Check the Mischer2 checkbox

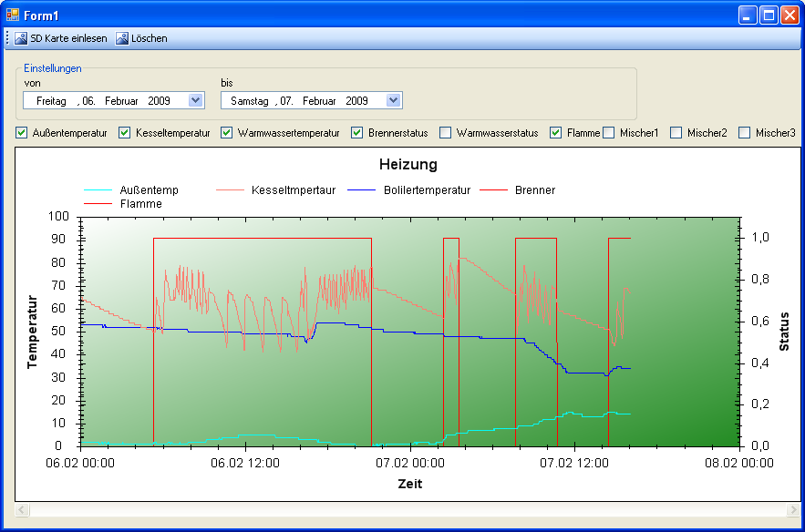click(676, 133)
